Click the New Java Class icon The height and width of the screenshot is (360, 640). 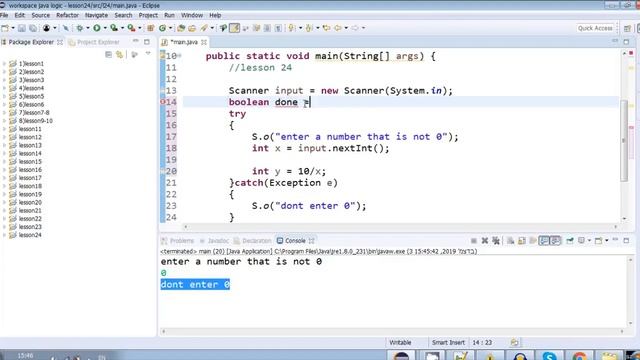click(162, 28)
